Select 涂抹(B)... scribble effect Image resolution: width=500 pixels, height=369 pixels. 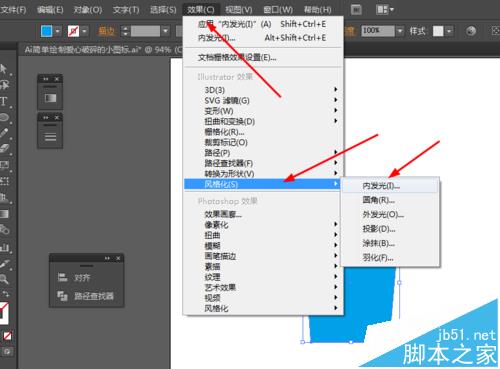(390, 243)
